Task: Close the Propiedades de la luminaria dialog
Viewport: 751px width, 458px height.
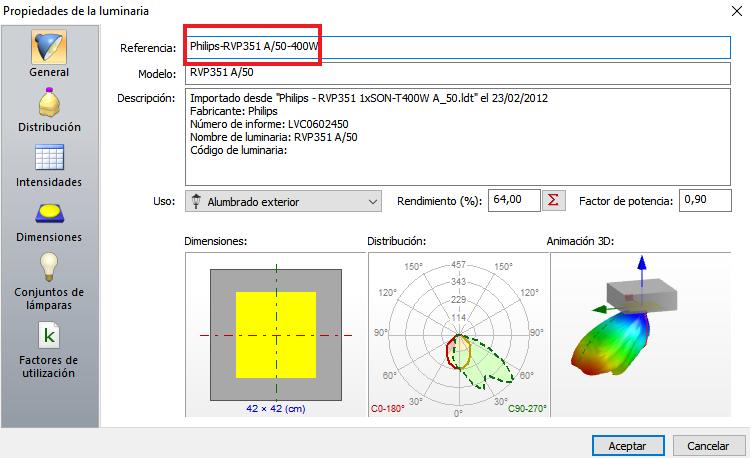Action: 737,11
